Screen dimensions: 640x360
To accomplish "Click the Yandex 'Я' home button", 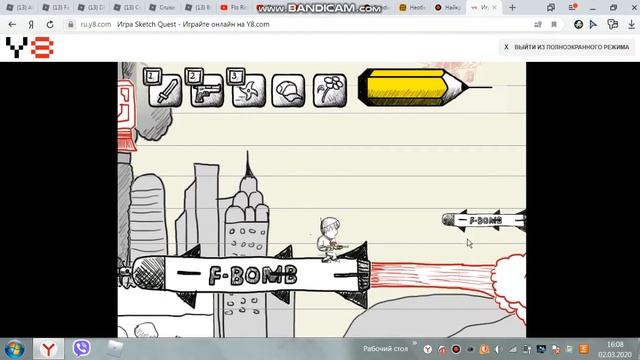I will click(31, 24).
